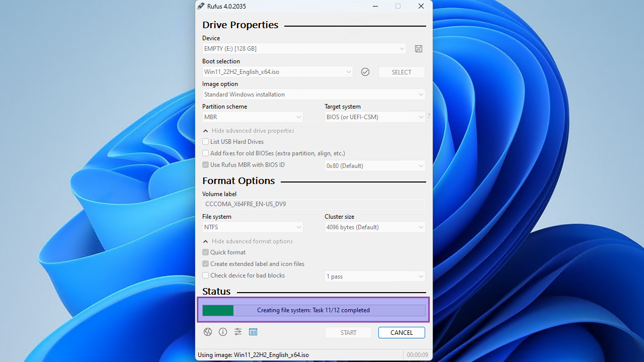Screen dimensions: 644x362
Task: Open the Device dropdown list
Action: (304, 49)
